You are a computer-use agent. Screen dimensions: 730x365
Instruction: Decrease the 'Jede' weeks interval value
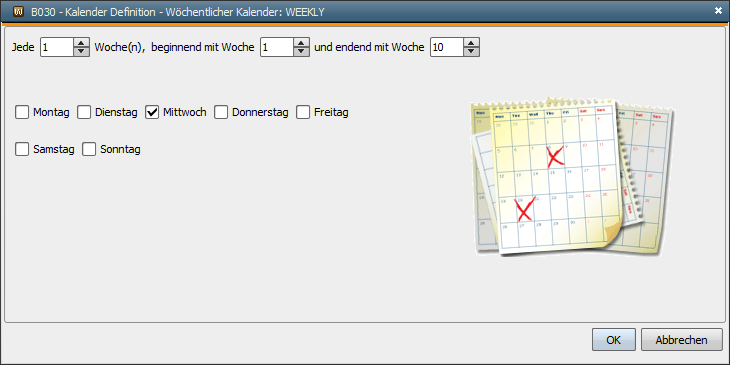pos(81,52)
